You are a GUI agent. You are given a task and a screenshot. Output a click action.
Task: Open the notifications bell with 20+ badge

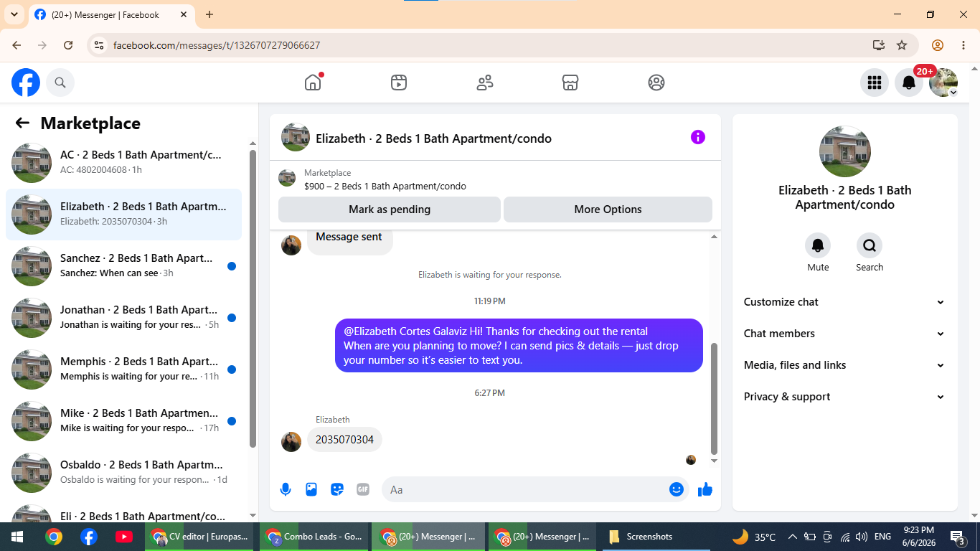pos(909,83)
